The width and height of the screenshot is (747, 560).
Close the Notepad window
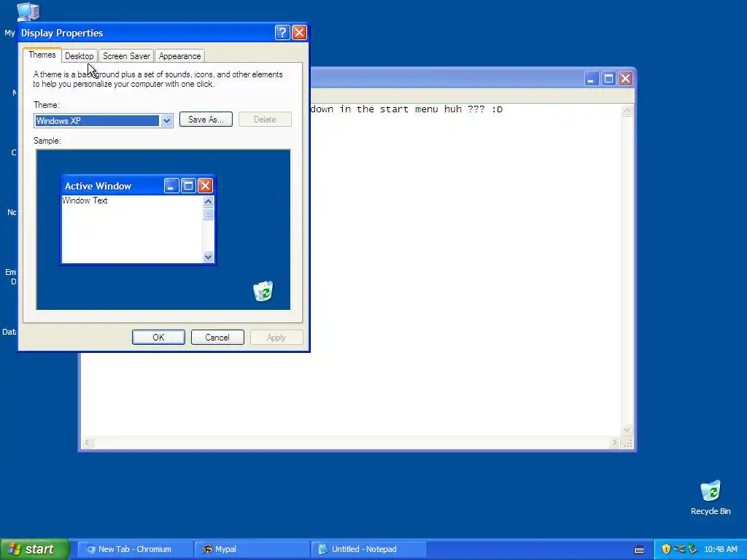pyautogui.click(x=625, y=79)
